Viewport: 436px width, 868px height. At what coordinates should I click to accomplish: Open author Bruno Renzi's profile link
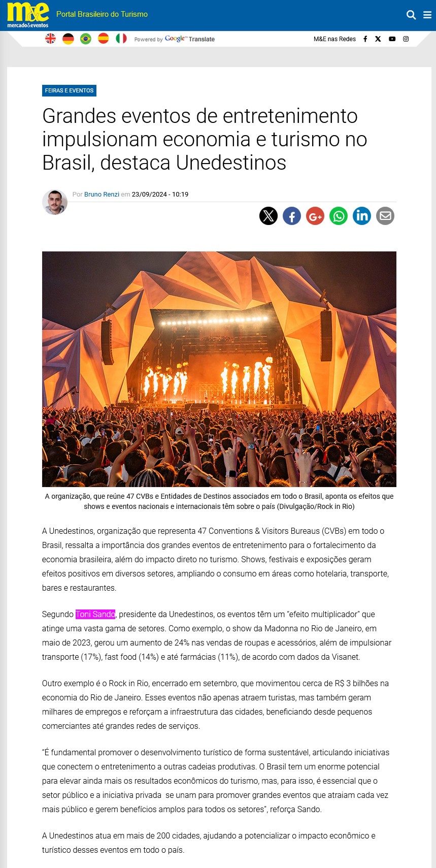pos(102,195)
